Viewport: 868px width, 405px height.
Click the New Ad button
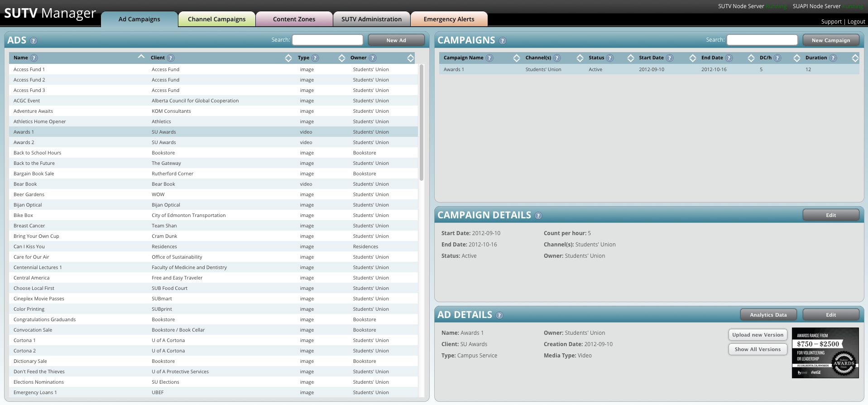point(396,40)
